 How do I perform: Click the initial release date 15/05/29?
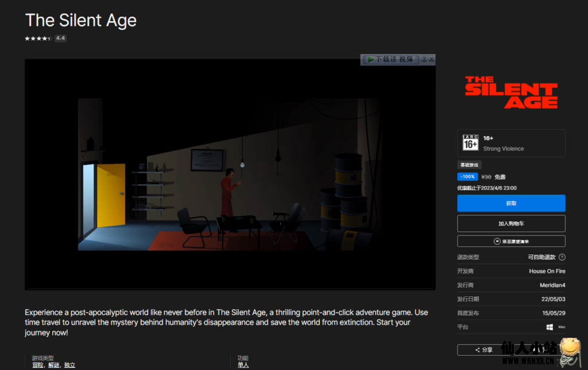click(554, 313)
